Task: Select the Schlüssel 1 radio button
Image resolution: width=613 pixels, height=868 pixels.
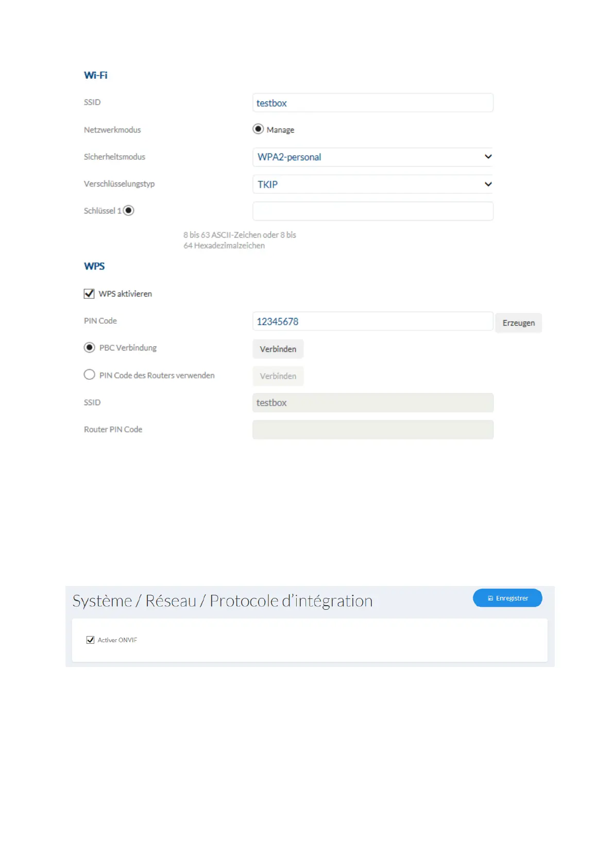Action: [129, 210]
